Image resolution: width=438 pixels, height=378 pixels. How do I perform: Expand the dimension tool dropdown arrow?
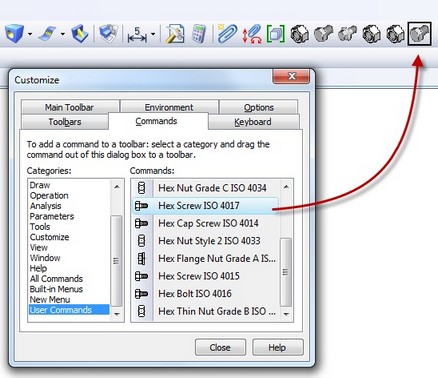pyautogui.click(x=153, y=34)
